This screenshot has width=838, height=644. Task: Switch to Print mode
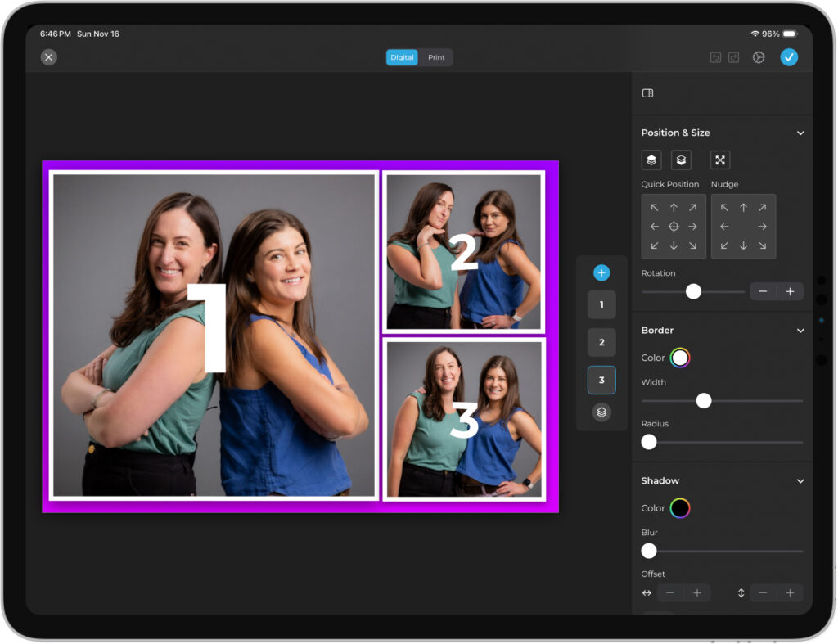[437, 57]
